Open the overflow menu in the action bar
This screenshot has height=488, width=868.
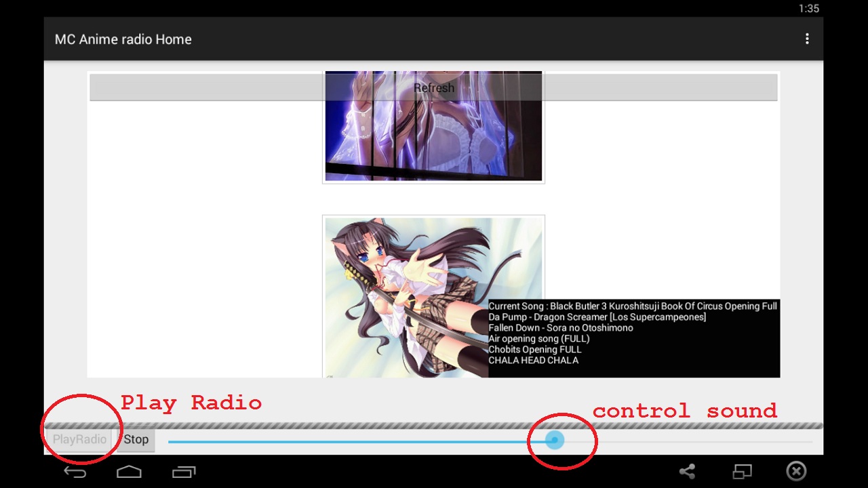pyautogui.click(x=807, y=39)
